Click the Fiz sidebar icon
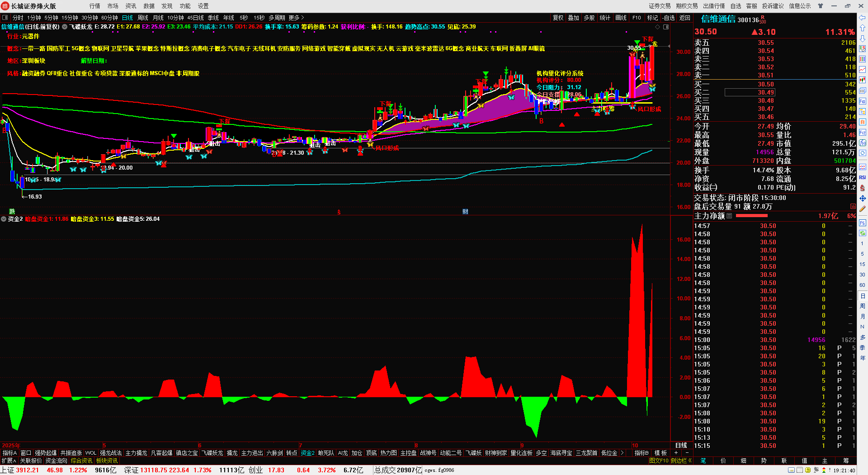Viewport: 868px width, 475px height. click(x=863, y=132)
